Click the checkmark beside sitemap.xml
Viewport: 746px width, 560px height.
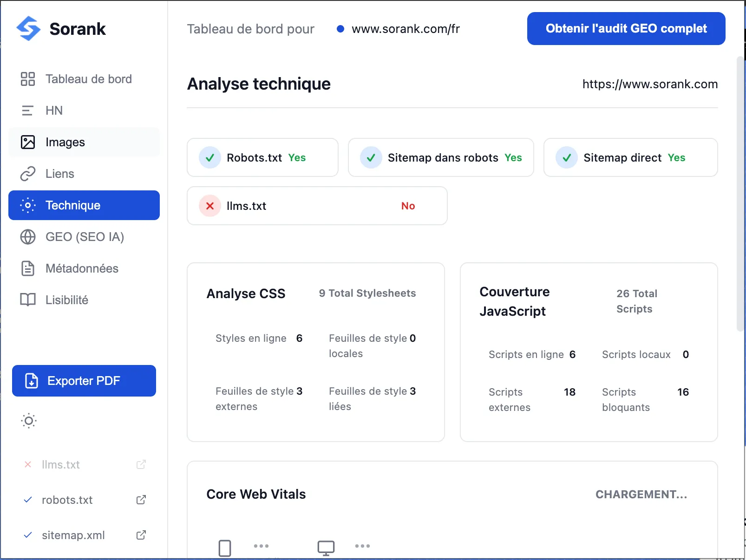(27, 535)
